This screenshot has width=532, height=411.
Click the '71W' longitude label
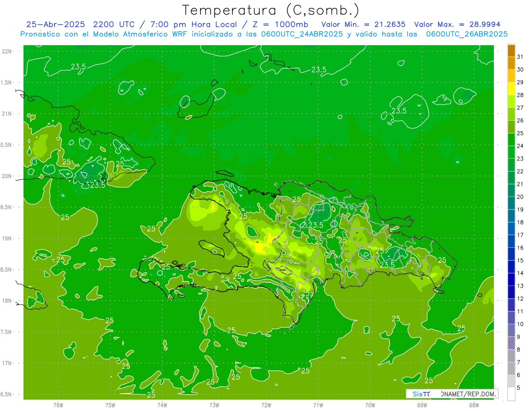(x=318, y=405)
